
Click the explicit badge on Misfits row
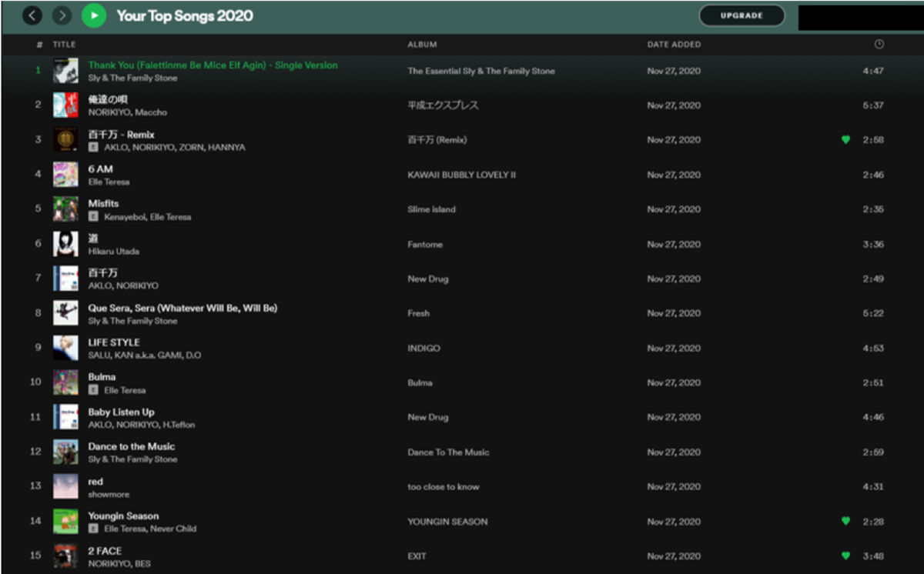93,217
